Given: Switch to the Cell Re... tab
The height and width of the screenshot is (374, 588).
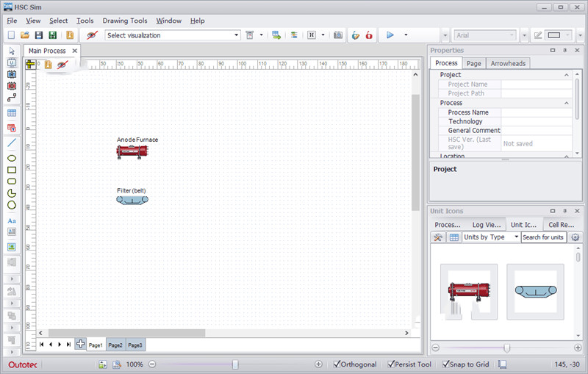Looking at the screenshot, I should (x=561, y=225).
